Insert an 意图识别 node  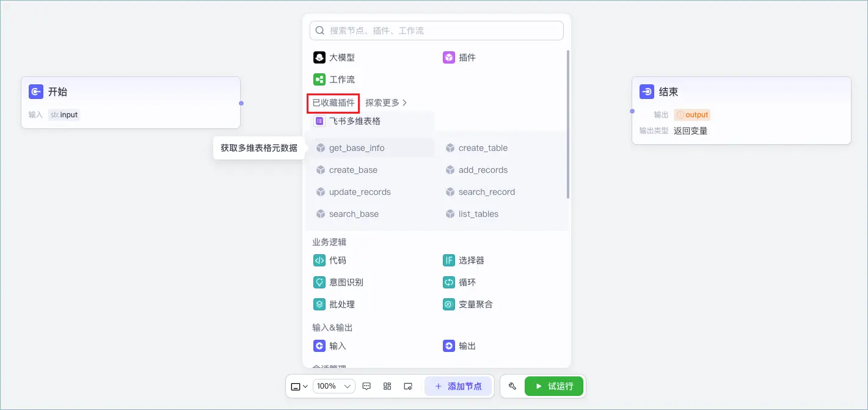[338, 282]
